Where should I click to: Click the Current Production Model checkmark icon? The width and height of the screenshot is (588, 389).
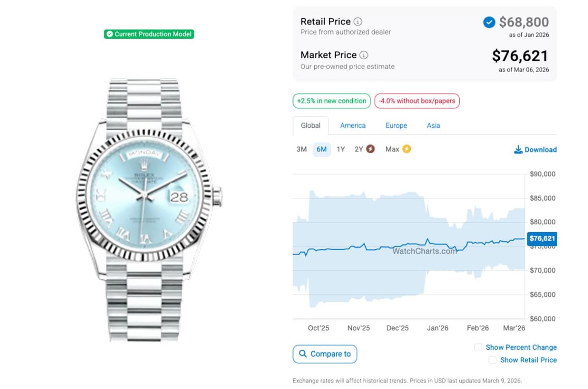point(109,34)
